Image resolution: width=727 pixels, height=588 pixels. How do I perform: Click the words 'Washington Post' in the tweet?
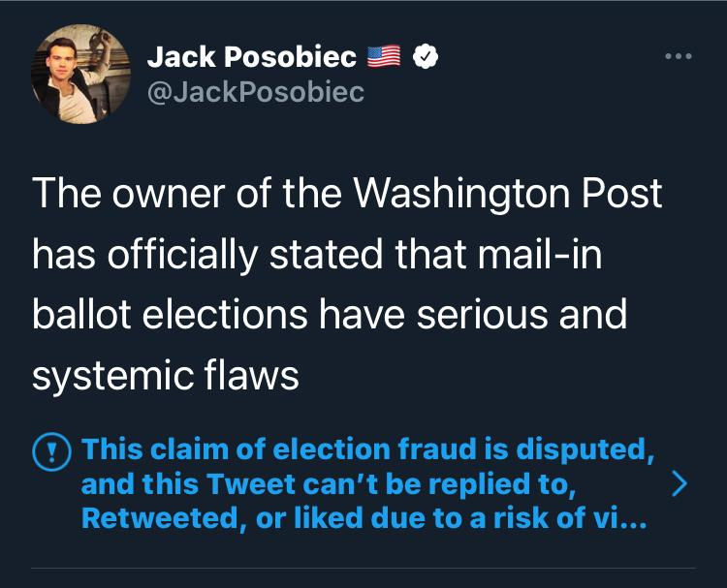pyautogui.click(x=508, y=193)
